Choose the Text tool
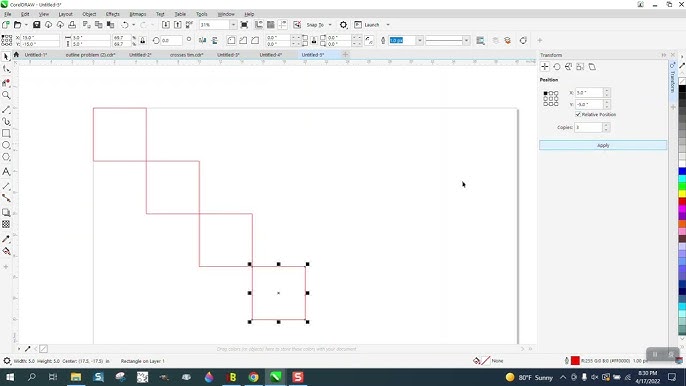The width and height of the screenshot is (686, 386). click(6, 172)
